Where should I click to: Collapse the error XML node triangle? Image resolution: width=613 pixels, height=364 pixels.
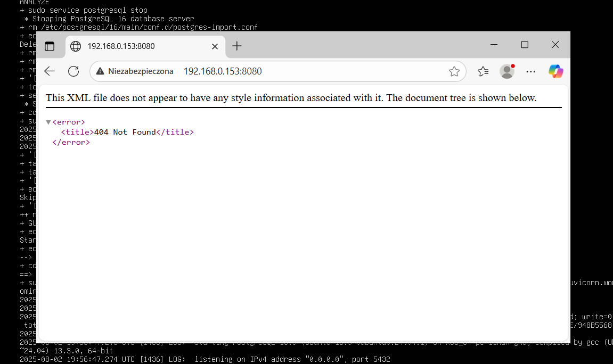click(x=48, y=122)
